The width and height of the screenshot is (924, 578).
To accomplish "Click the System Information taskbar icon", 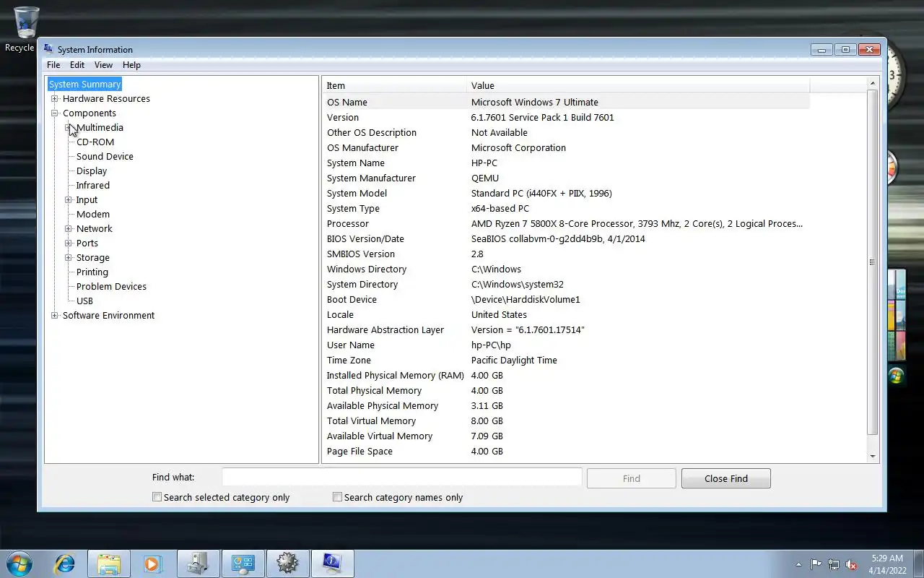I will [x=332, y=564].
